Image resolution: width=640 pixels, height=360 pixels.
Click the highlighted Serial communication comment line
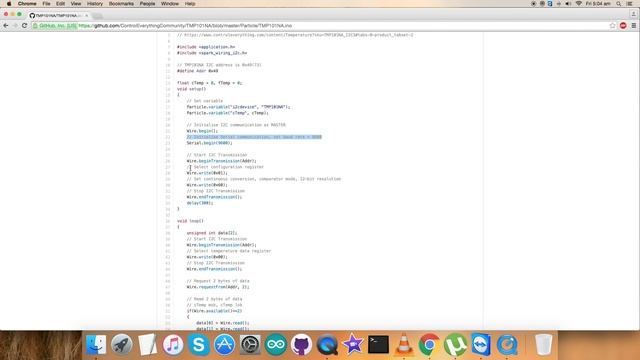[254, 137]
